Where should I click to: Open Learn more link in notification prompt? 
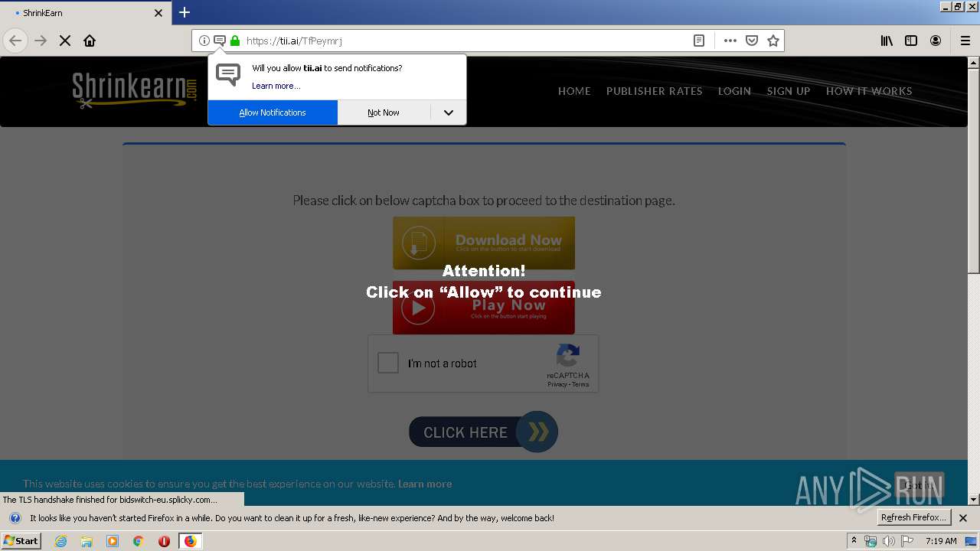tap(276, 86)
